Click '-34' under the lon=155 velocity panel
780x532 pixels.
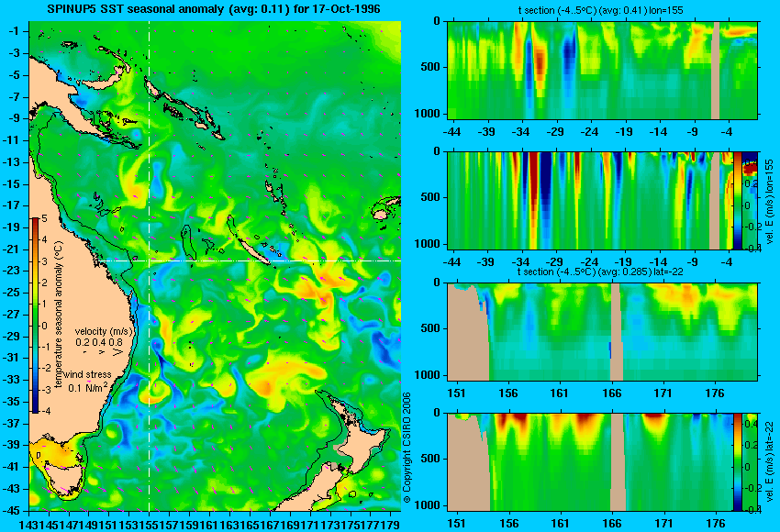pyautogui.click(x=520, y=262)
